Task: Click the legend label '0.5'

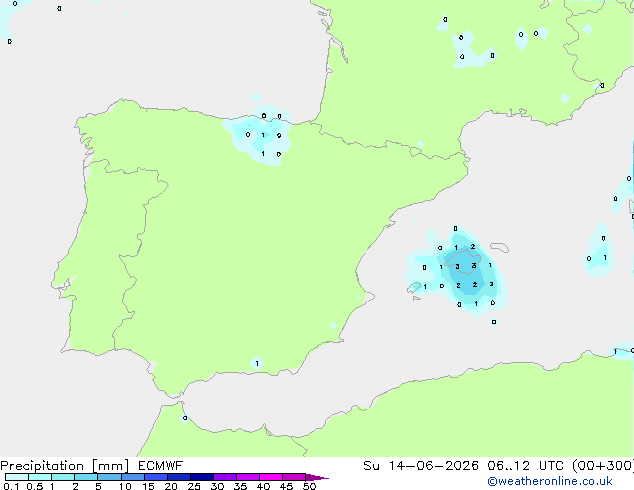Action: coord(35,486)
